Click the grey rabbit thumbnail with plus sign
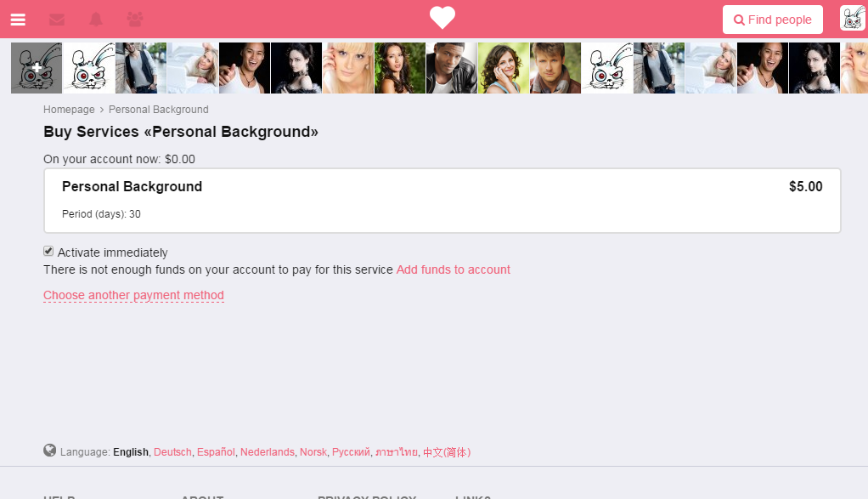Image resolution: width=868 pixels, height=499 pixels. coord(37,68)
